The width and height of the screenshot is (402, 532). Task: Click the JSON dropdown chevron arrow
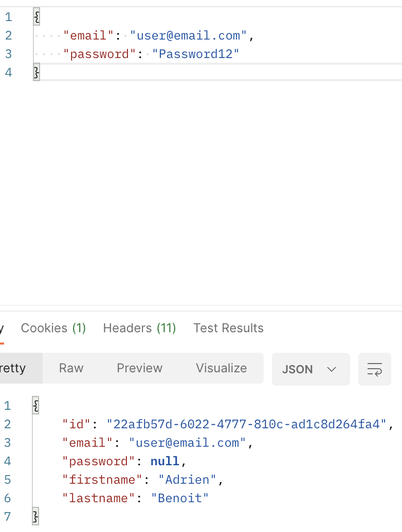pyautogui.click(x=332, y=369)
